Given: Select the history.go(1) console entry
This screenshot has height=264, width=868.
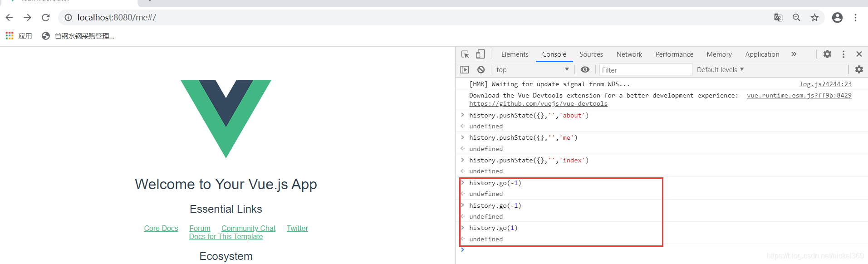Looking at the screenshot, I should tap(493, 228).
